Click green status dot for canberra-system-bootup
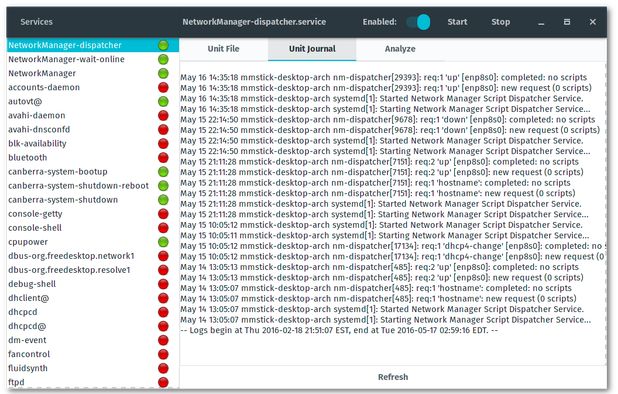This screenshot has height=394, width=618. point(163,172)
